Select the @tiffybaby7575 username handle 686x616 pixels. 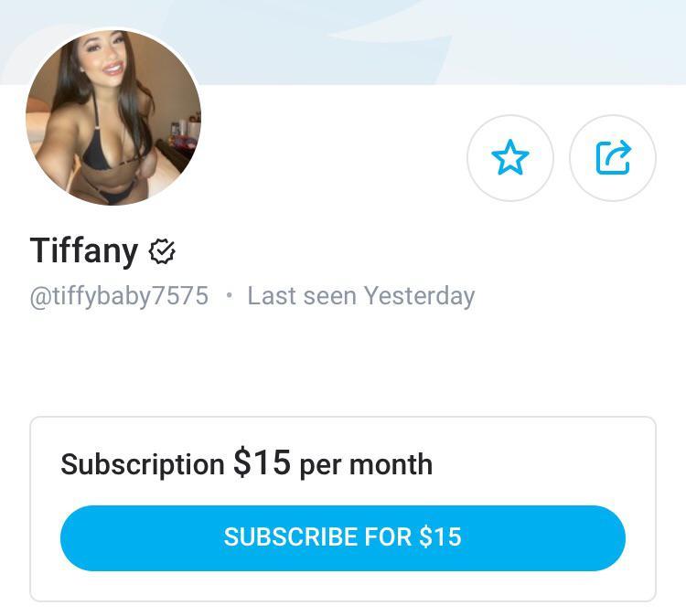click(x=119, y=296)
